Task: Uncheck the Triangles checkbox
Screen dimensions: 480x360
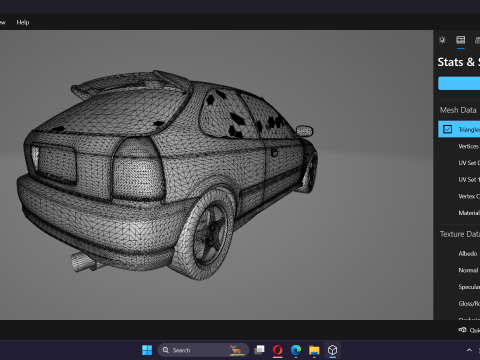Action: pos(447,129)
